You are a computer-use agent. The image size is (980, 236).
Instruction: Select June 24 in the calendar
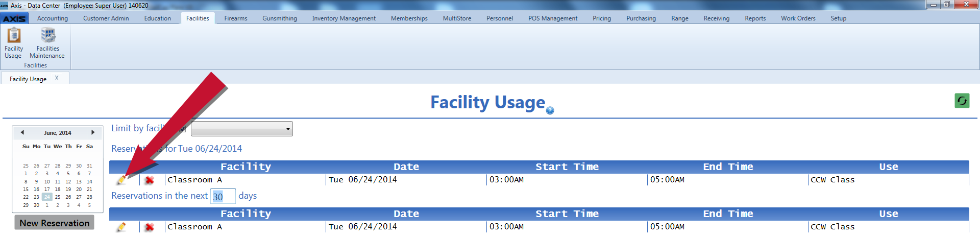pyautogui.click(x=47, y=197)
